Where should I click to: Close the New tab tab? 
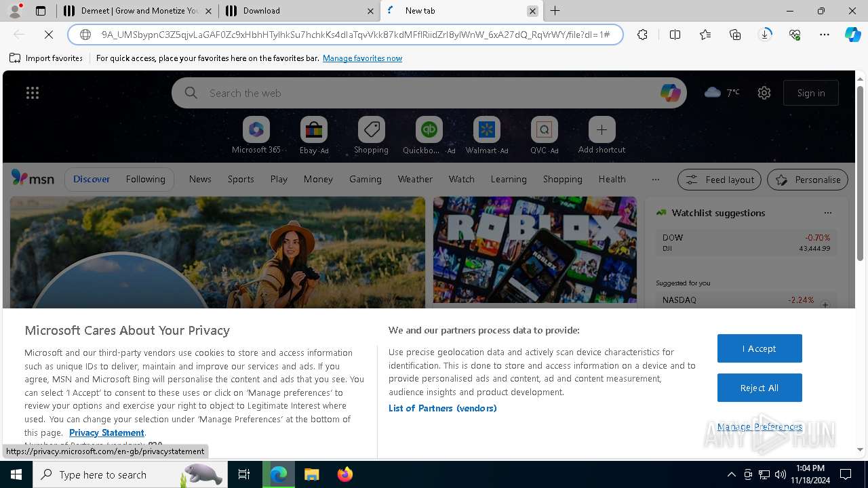532,11
